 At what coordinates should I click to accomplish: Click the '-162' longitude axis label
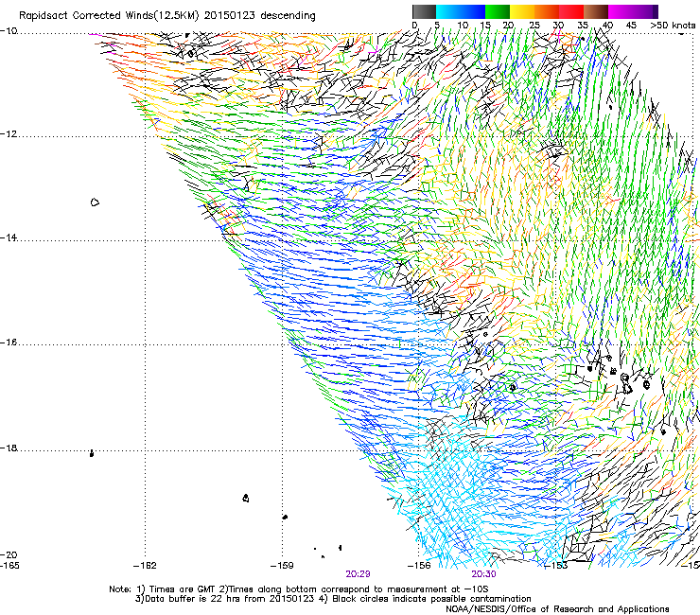tap(145, 566)
